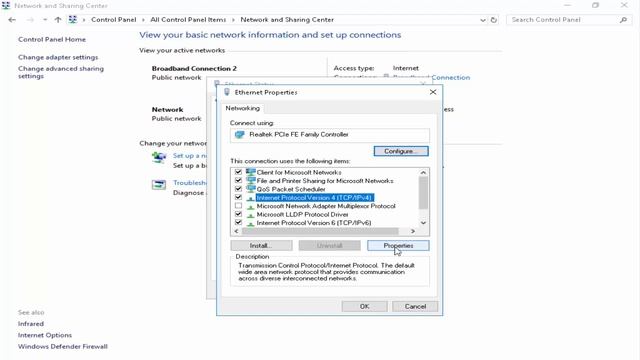Viewport: 640px width, 360px height.
Task: Open the Troubleshoot problems link
Action: click(189, 182)
